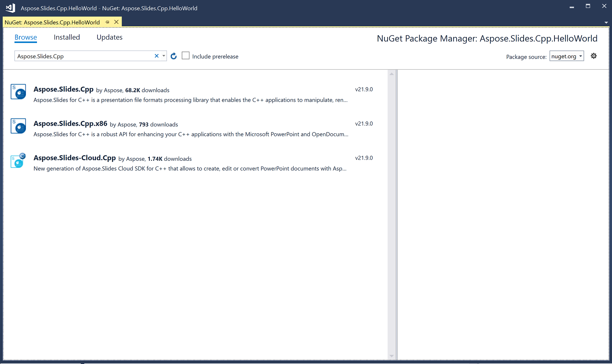Viewport: 612px width, 364px height.
Task: Select Aspose.Slides.Cpp package title
Action: pyautogui.click(x=64, y=89)
